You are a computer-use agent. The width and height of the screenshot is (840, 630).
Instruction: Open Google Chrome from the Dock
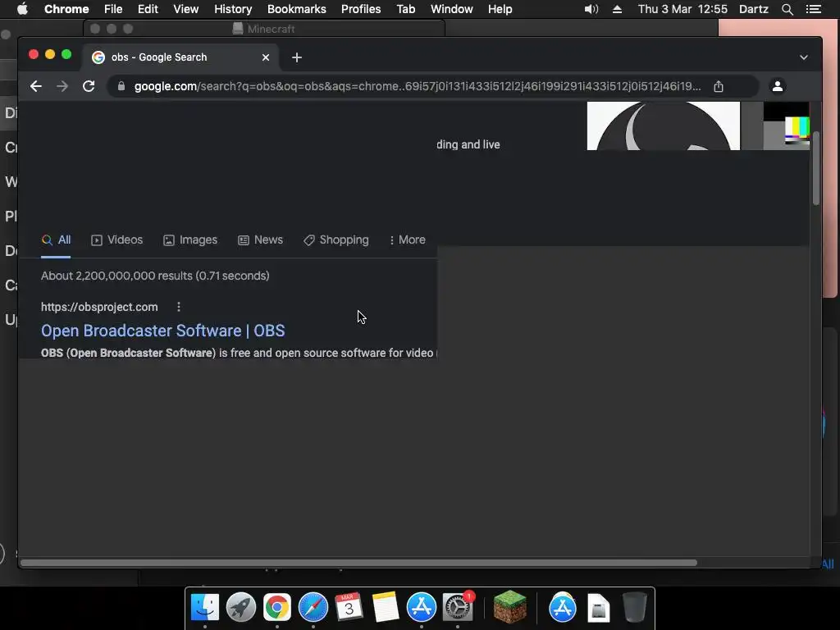pyautogui.click(x=277, y=608)
